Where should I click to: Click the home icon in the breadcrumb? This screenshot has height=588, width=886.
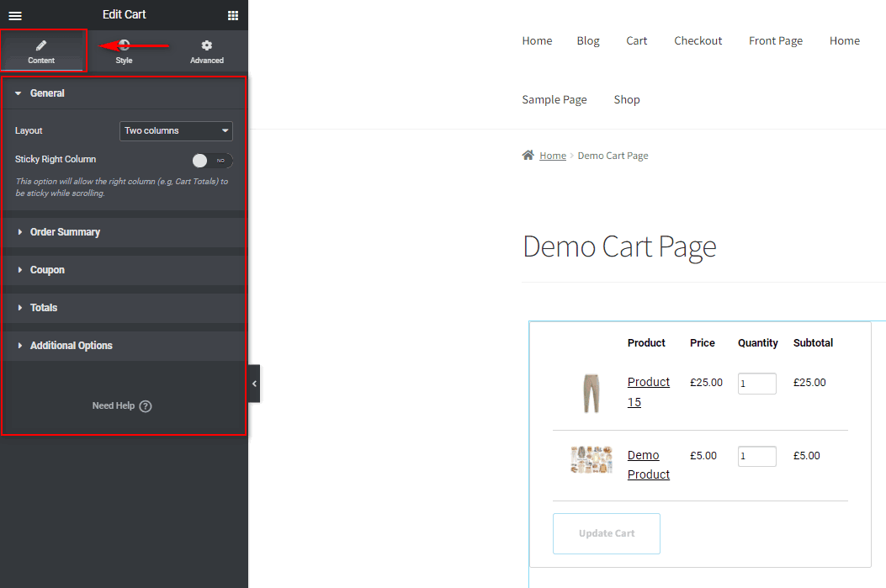coord(527,155)
